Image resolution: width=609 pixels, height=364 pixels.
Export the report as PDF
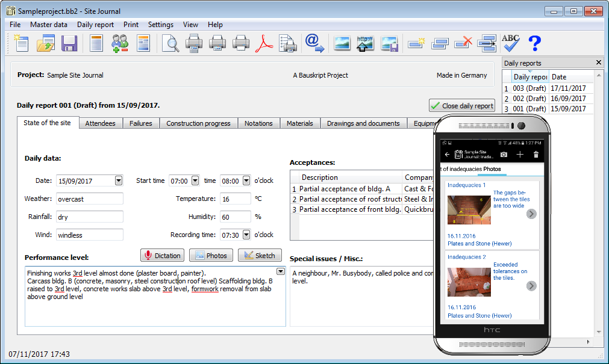pos(264,43)
